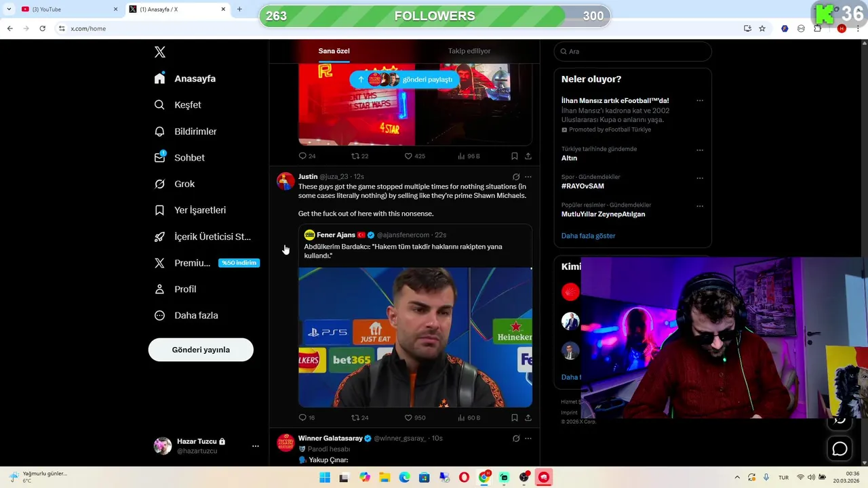
Task: View analytics of Justin's post 60 B
Action: tap(469, 418)
